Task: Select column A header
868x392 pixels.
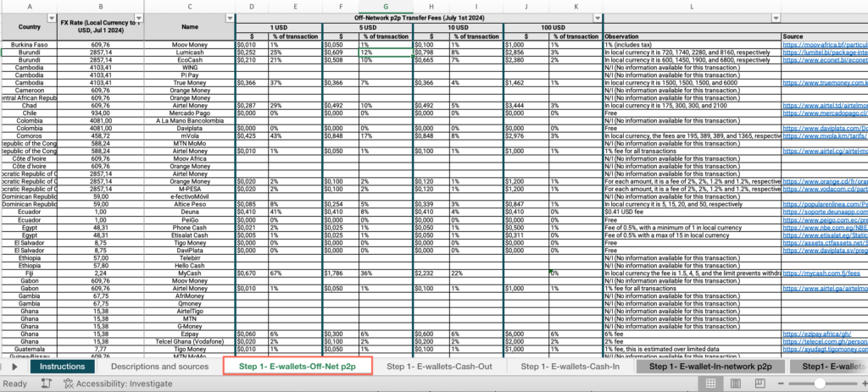Action: tap(29, 6)
